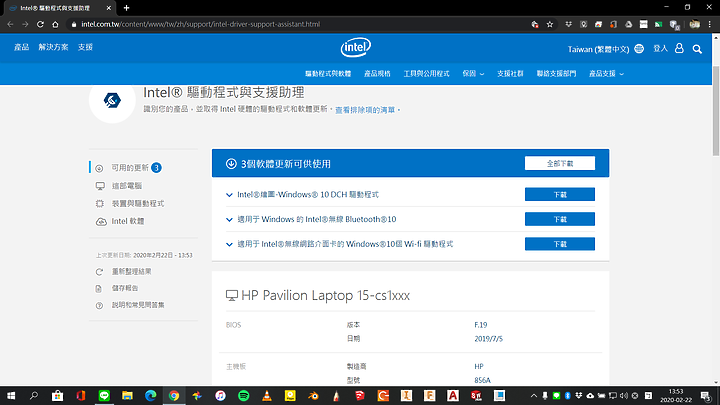This screenshot has width=720, height=405.
Task: Expand the Wi-Fi 驅動程式 update details
Action: point(229,245)
